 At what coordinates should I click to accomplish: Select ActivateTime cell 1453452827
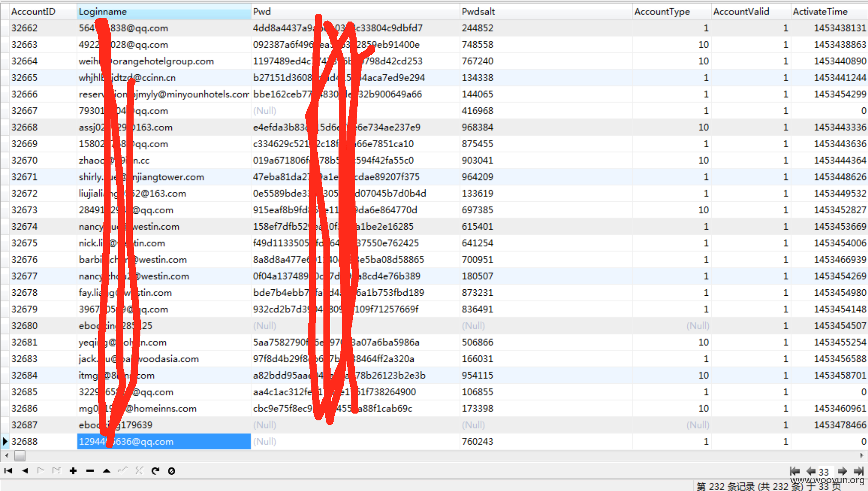pyautogui.click(x=829, y=210)
